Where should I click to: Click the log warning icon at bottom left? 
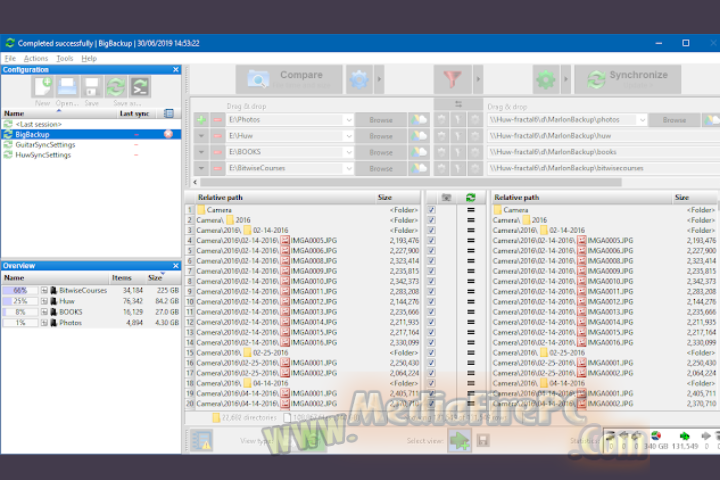(x=202, y=440)
